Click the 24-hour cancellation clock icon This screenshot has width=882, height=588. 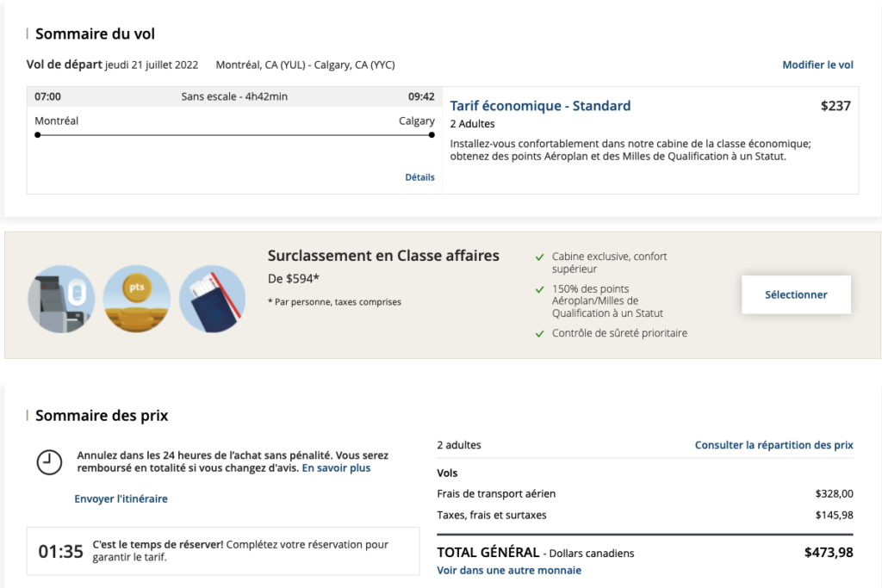click(x=49, y=462)
